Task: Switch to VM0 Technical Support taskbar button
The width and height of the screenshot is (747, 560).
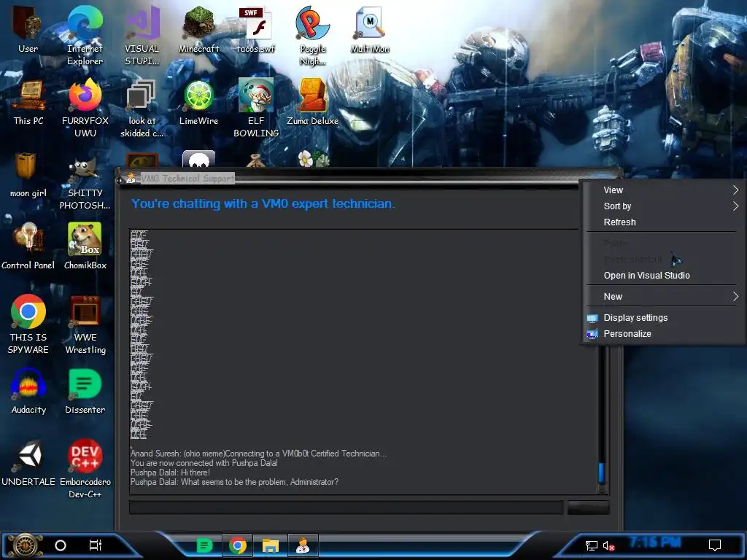Action: coord(303,545)
